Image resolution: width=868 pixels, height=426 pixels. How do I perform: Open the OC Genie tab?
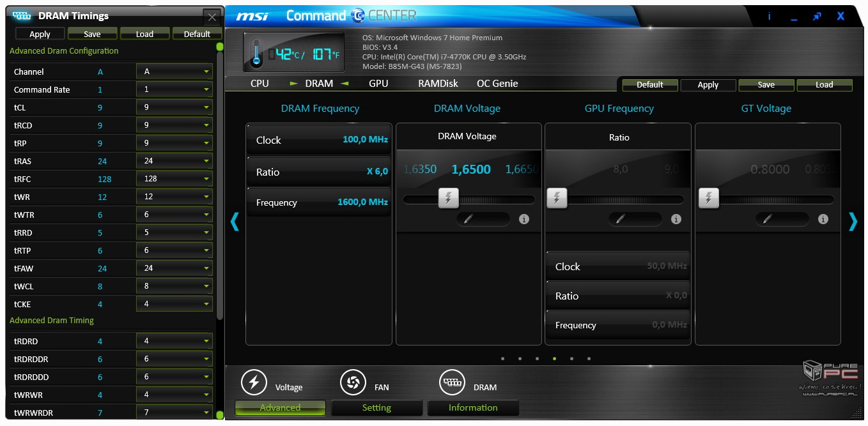point(497,84)
